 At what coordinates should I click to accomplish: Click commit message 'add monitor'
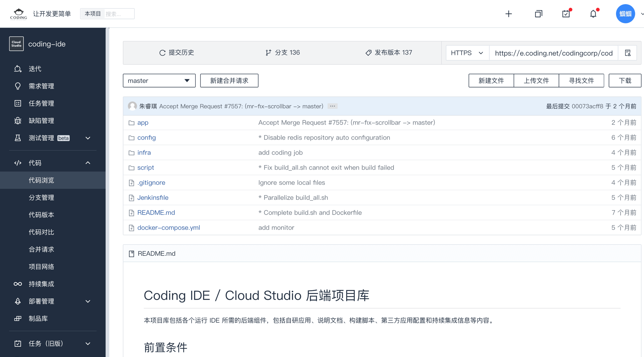pos(276,228)
